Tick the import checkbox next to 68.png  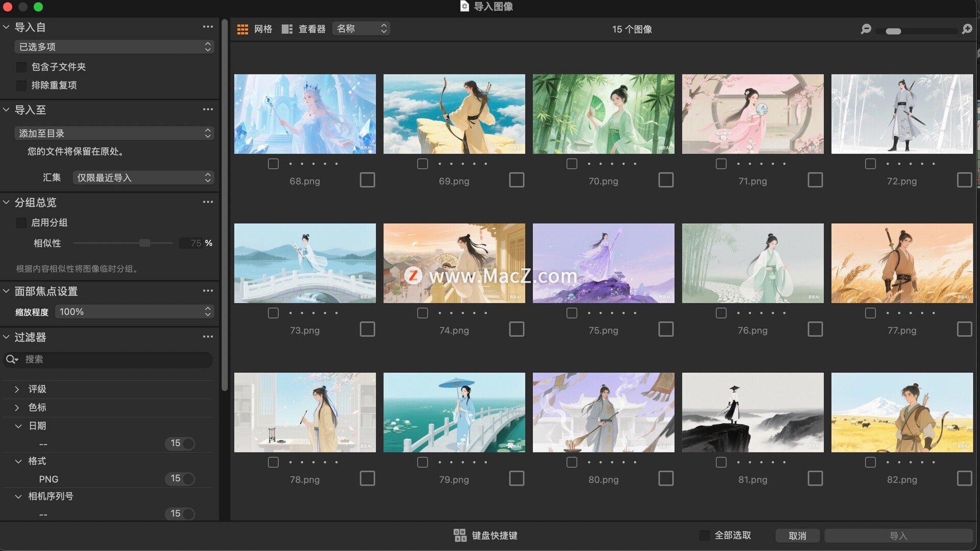367,180
